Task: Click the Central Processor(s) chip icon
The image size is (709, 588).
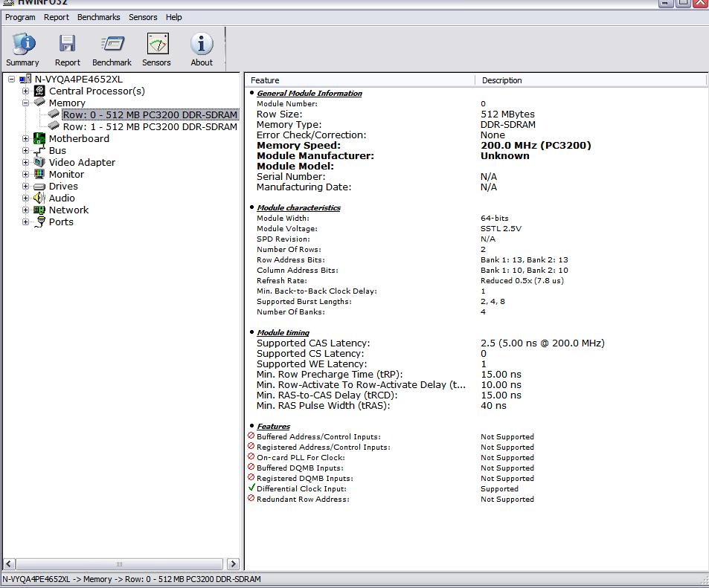Action: [39, 91]
